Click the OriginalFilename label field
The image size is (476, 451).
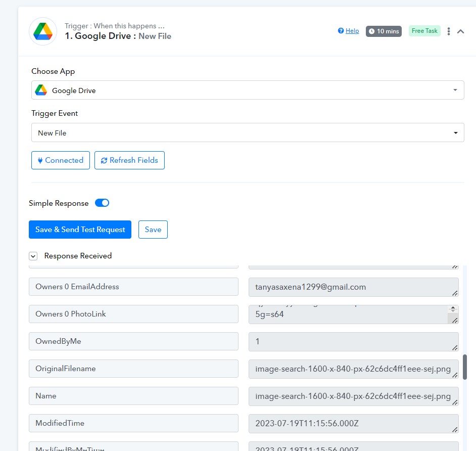coord(133,369)
